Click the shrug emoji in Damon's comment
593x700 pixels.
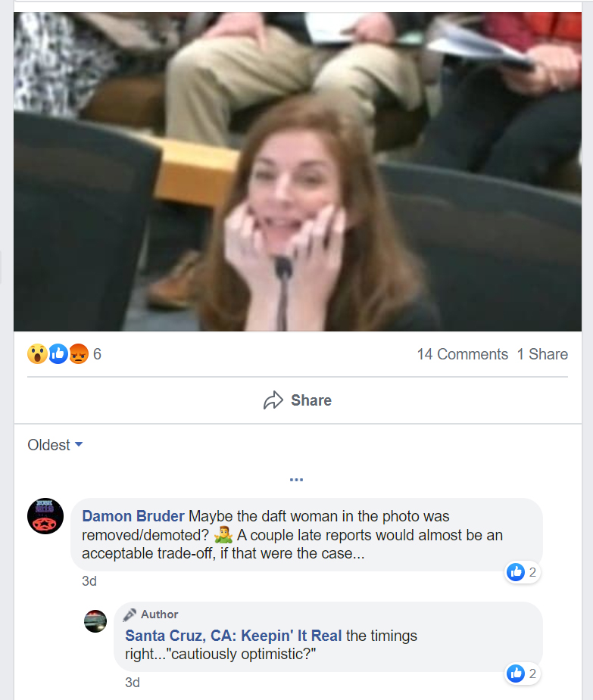pos(223,536)
